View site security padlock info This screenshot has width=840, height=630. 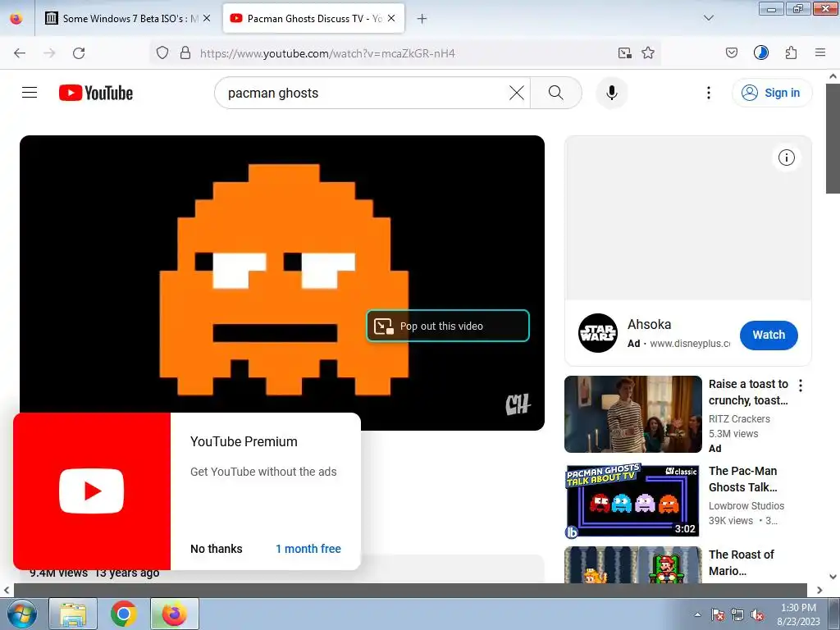185,53
